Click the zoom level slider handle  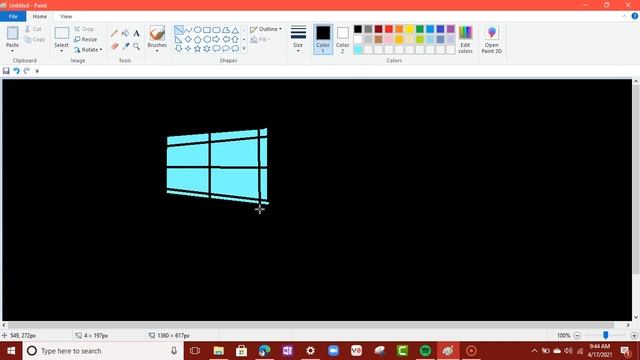point(606,335)
